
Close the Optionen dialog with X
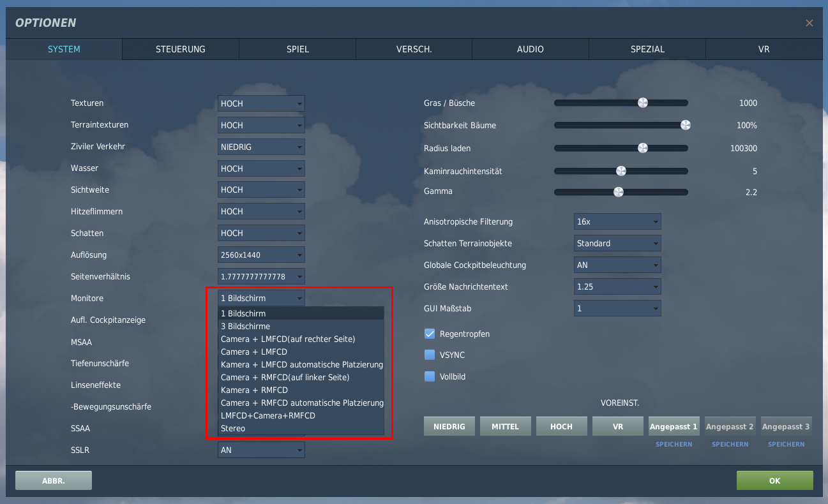point(809,23)
